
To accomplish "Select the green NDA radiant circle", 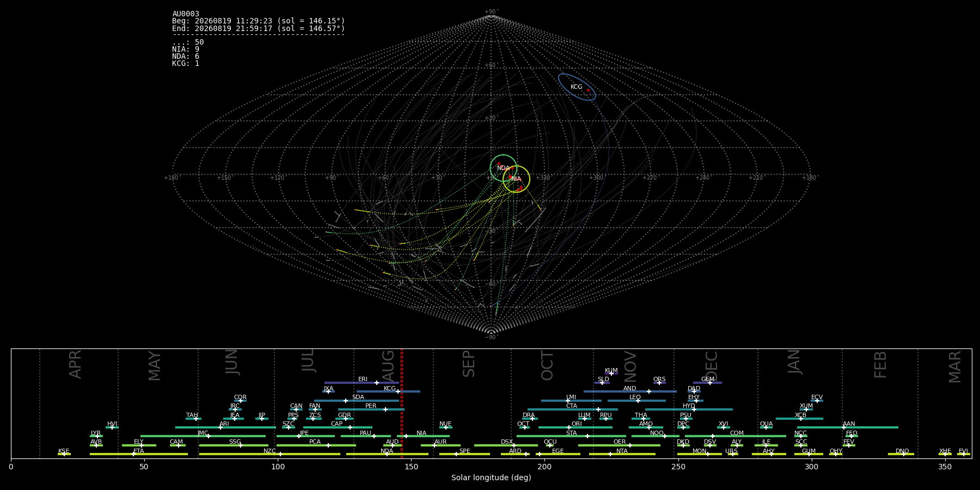I will tap(504, 168).
